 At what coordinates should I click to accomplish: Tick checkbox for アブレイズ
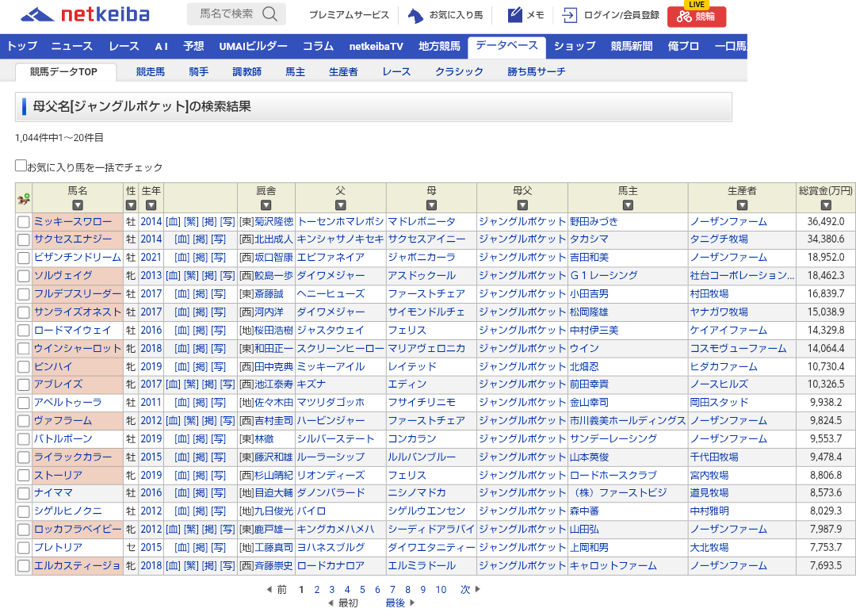pos(24,385)
